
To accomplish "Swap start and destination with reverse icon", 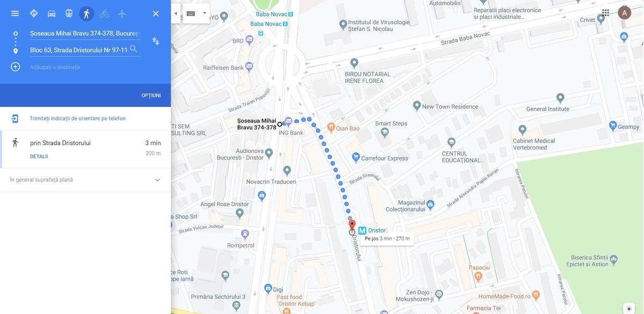I will [156, 41].
